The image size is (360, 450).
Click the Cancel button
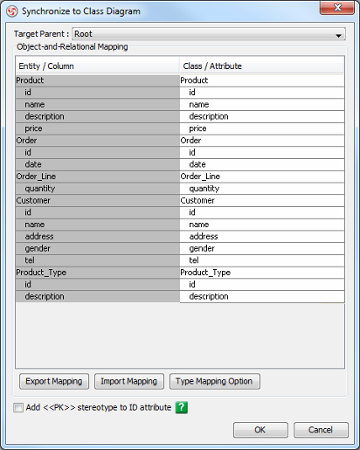(321, 430)
